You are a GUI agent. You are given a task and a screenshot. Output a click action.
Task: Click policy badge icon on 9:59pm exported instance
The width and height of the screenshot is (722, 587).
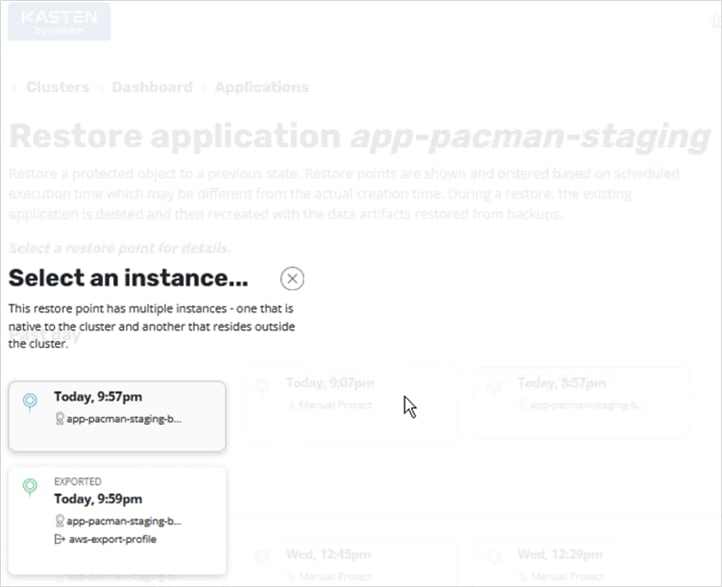59,521
